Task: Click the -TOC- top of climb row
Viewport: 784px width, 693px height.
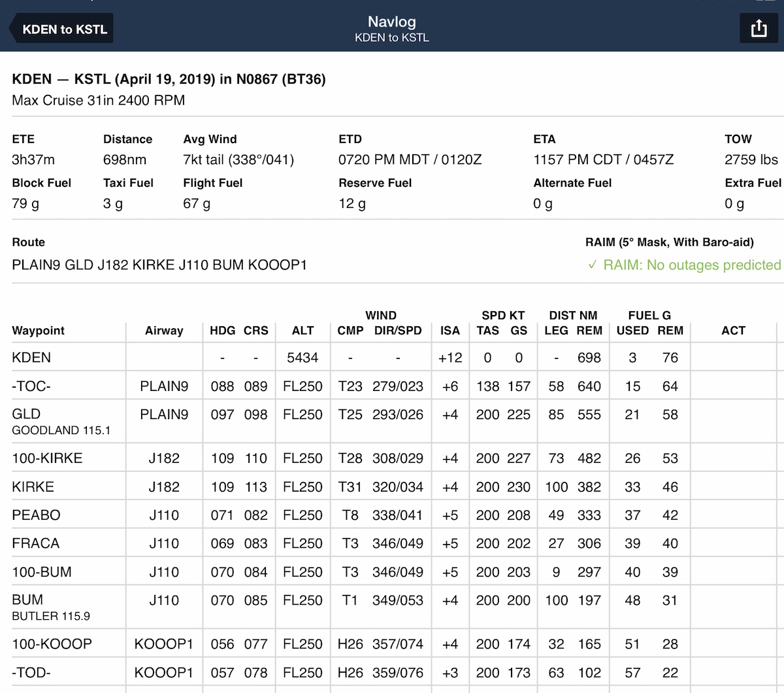Action: (x=31, y=386)
